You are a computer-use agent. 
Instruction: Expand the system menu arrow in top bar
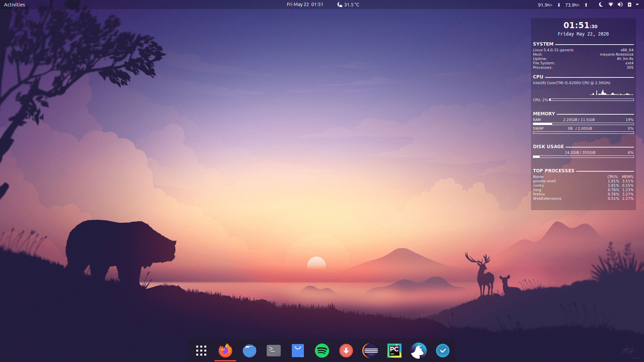click(637, 5)
